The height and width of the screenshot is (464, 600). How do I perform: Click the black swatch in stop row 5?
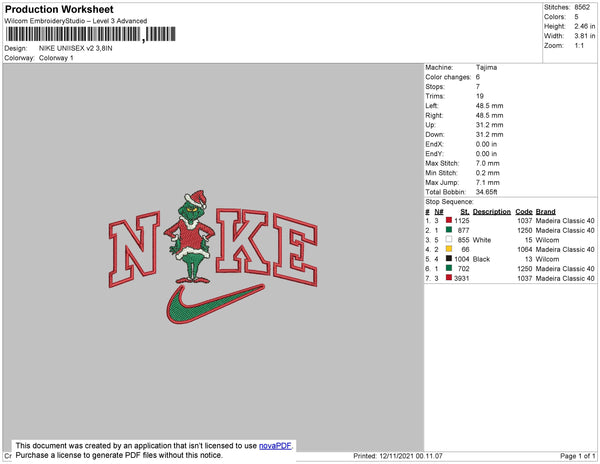[x=449, y=259]
